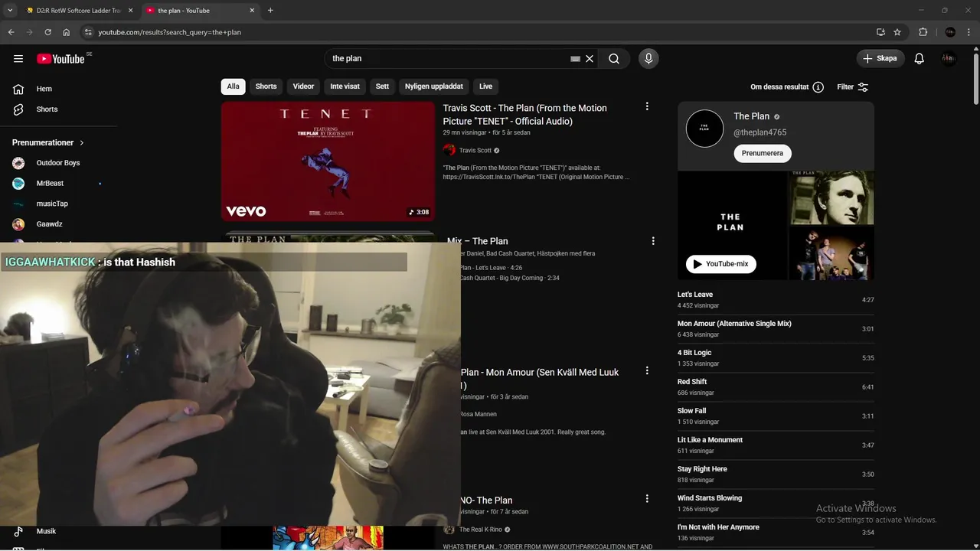Click the browser address bar URL
The image size is (980, 551).
[x=170, y=32]
